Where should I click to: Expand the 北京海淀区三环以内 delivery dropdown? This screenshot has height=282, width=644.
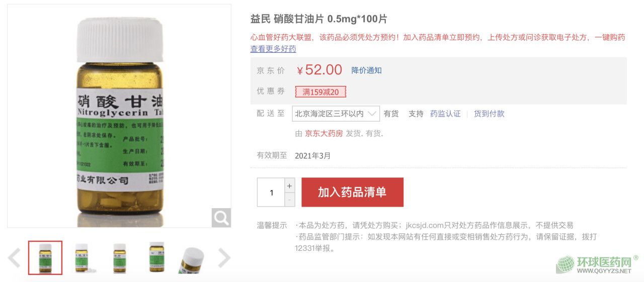336,114
